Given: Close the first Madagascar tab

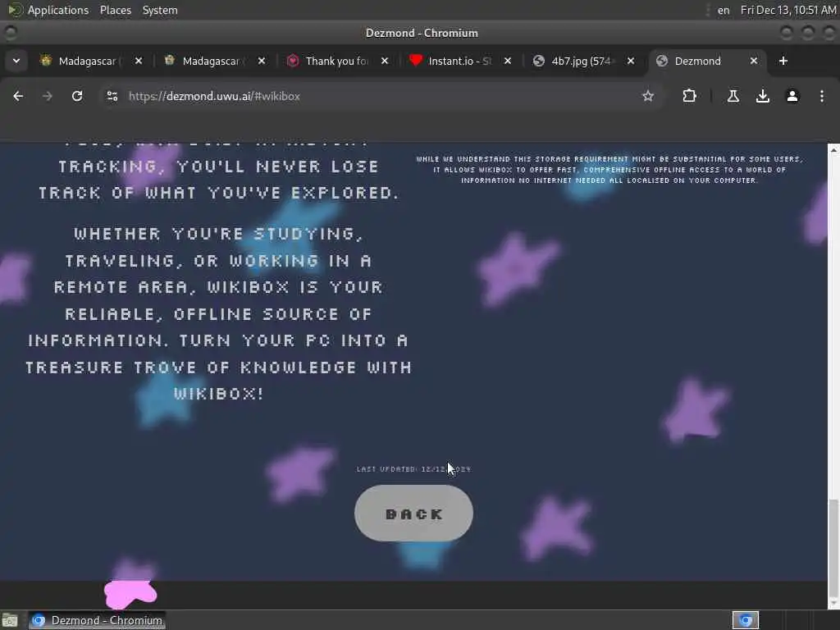Looking at the screenshot, I should click(x=138, y=61).
